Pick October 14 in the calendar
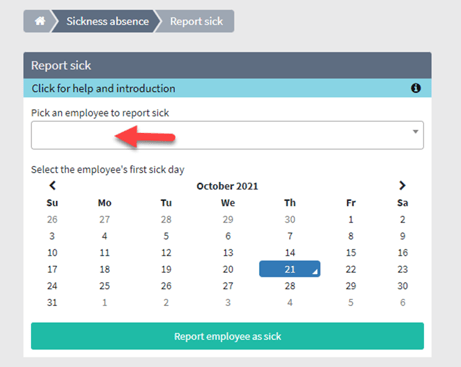Screen dimensions: 461x367 click(x=290, y=252)
